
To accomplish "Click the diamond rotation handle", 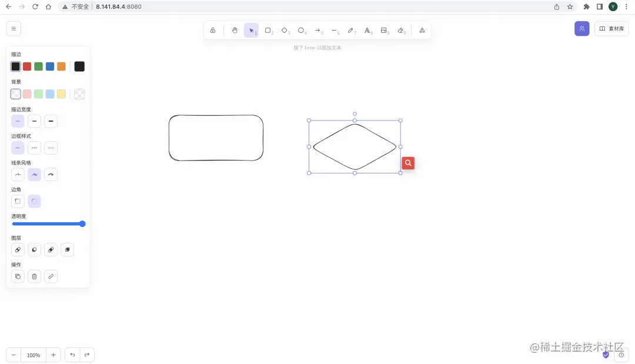I will (355, 113).
